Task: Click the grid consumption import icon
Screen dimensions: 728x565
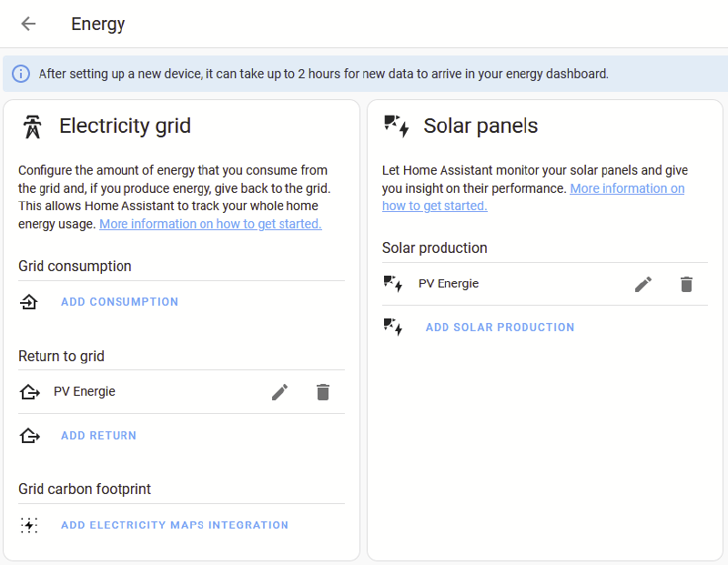Action: [29, 302]
